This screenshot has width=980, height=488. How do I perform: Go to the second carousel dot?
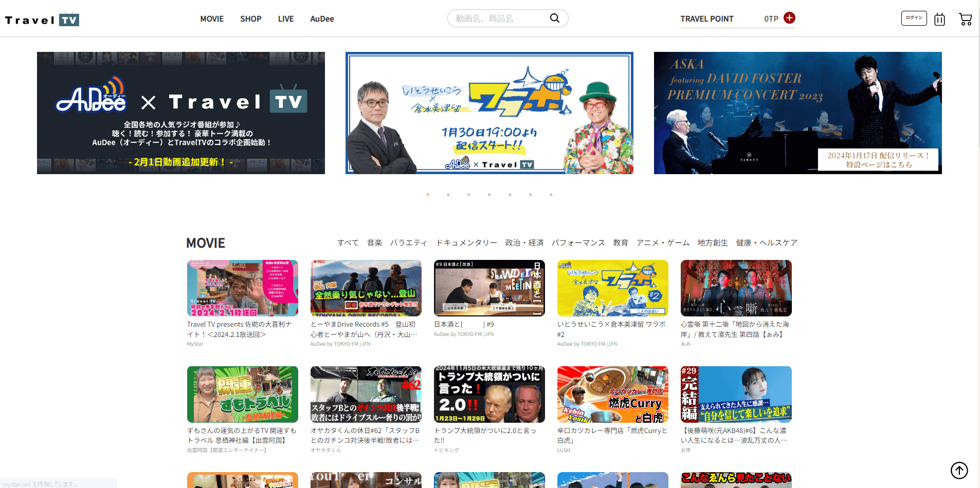pos(448,195)
